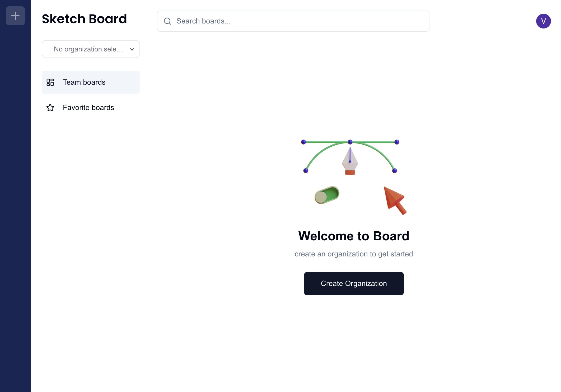This screenshot has height=392, width=561.
Task: Click the magnifier icon in search bar
Action: click(x=167, y=21)
